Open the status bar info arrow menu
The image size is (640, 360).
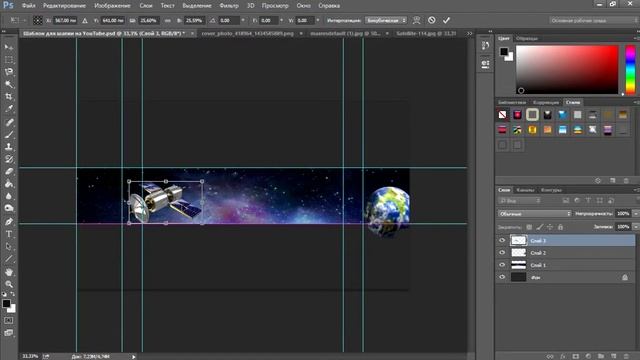point(133,356)
